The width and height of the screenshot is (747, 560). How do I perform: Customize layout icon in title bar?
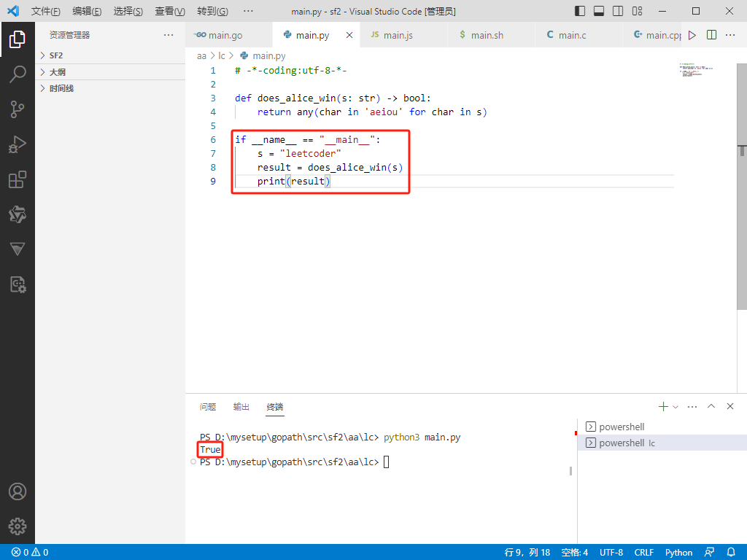point(637,11)
